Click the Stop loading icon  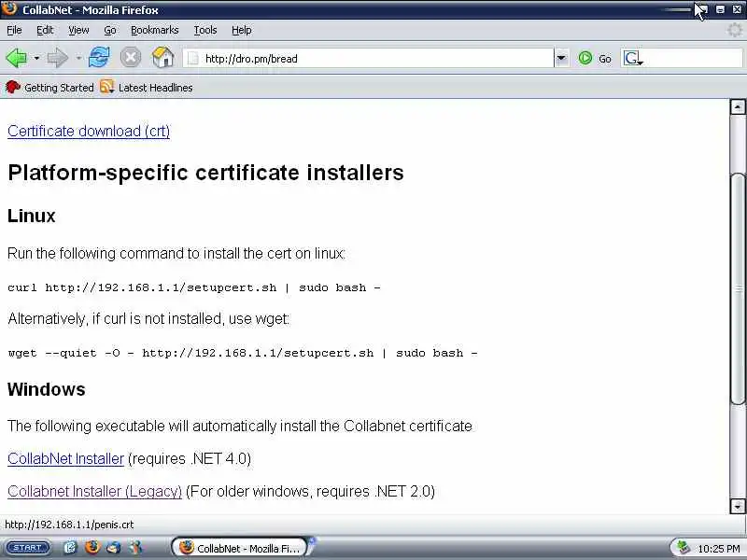tap(131, 58)
